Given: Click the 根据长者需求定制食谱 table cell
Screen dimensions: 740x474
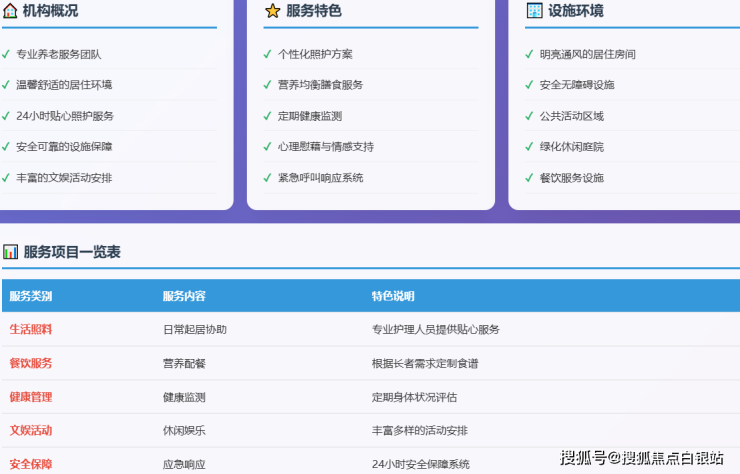Looking at the screenshot, I should pos(425,363).
